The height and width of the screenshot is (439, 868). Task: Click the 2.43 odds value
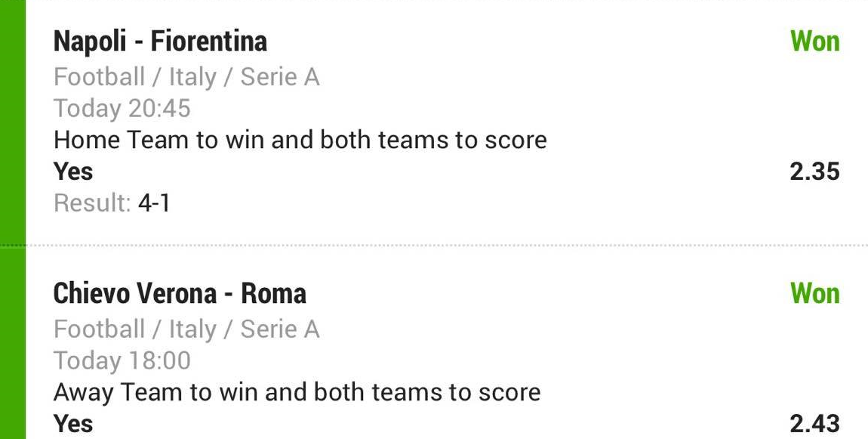(814, 424)
